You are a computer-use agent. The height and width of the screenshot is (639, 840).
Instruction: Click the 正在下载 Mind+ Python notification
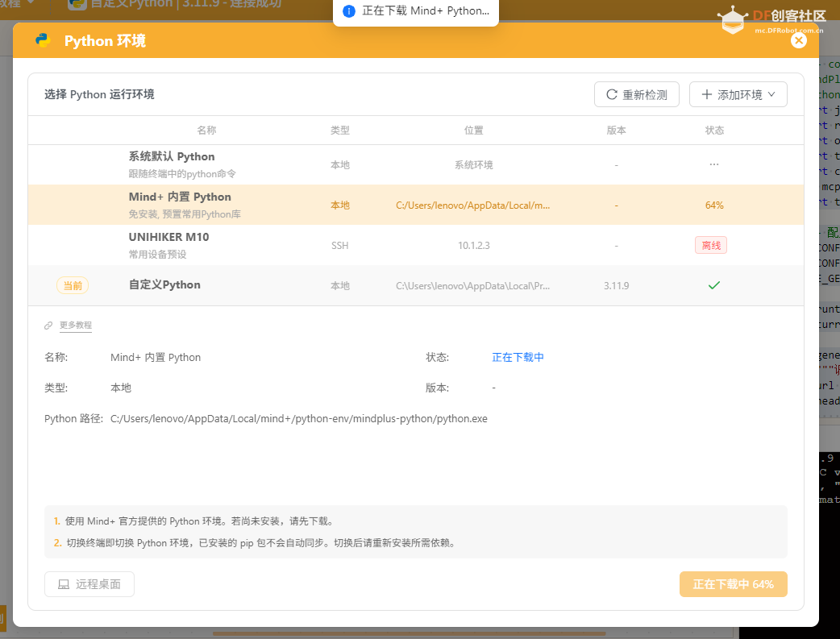pyautogui.click(x=416, y=10)
